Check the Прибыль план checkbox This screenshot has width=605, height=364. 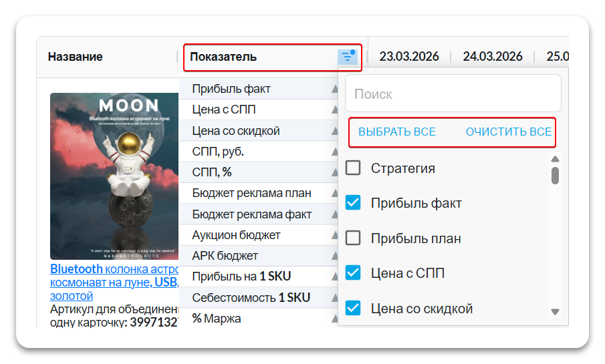(353, 238)
